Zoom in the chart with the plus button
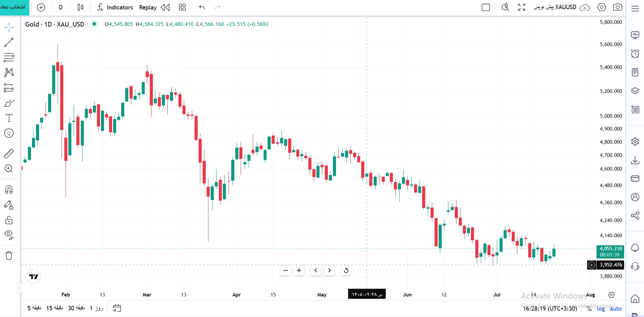Image resolution: width=644 pixels, height=317 pixels. pyautogui.click(x=299, y=270)
